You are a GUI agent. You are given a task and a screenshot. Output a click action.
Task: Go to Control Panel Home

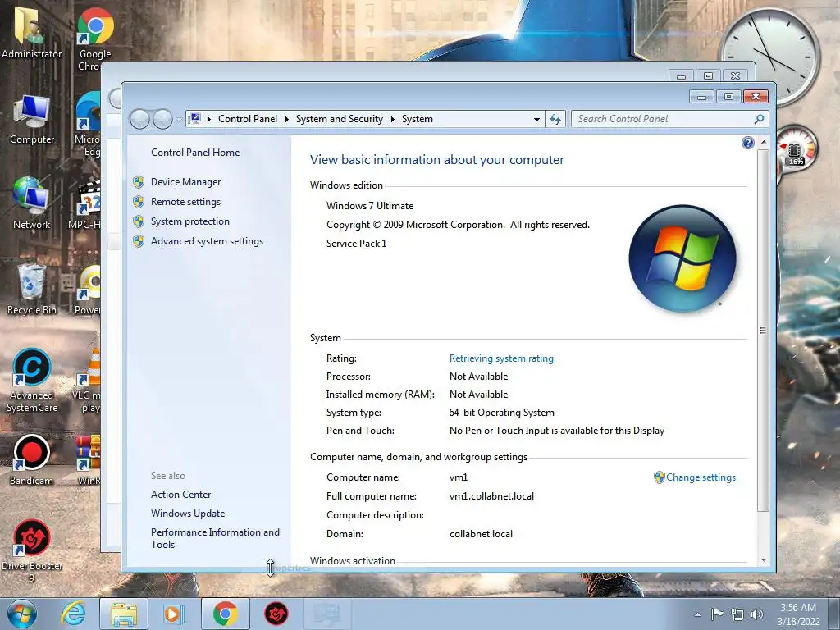(195, 153)
